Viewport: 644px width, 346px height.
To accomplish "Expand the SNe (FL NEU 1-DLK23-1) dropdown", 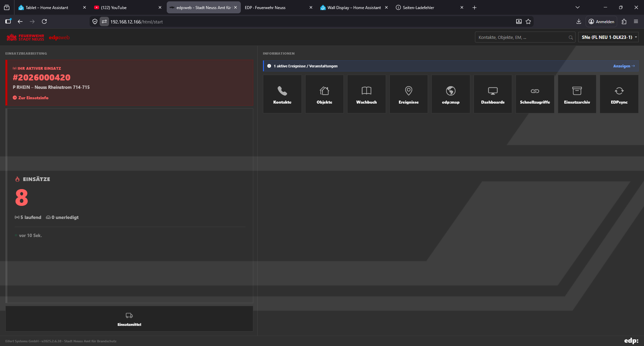I will point(608,37).
